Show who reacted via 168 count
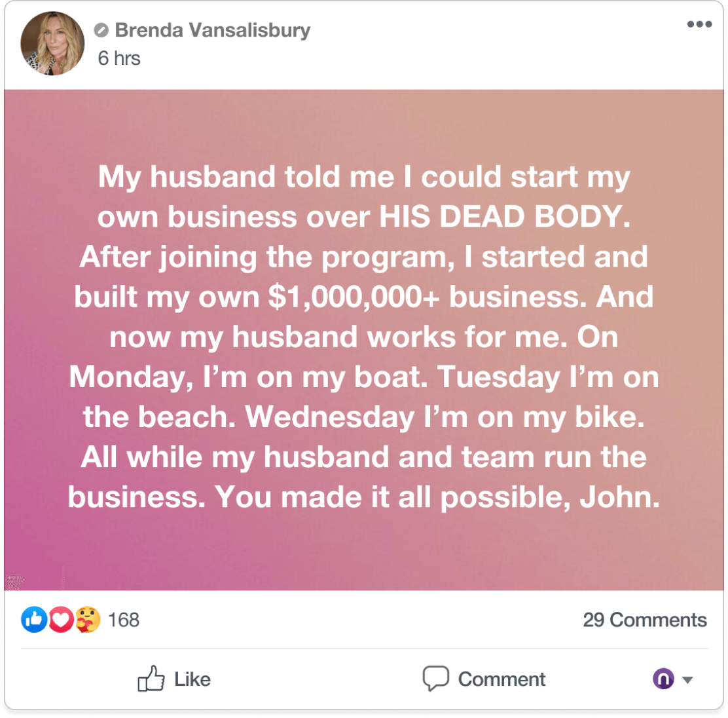This screenshot has width=728, height=718. [124, 620]
